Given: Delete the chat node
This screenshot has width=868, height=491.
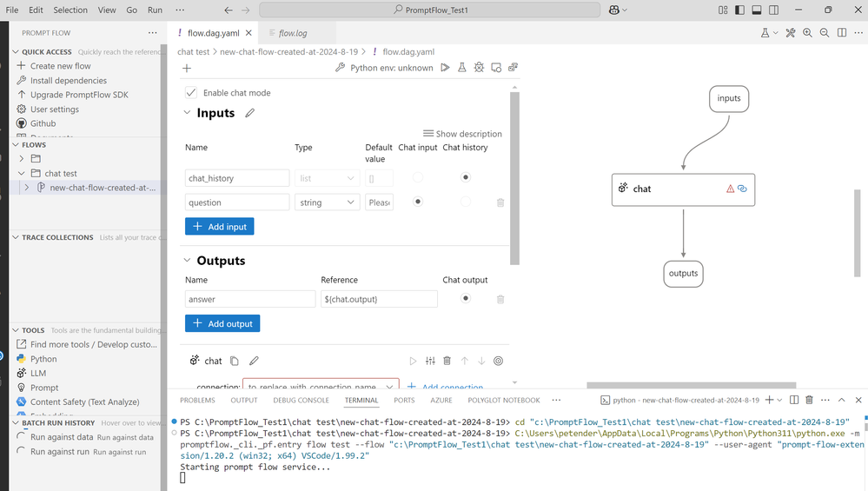Looking at the screenshot, I should pos(447,361).
